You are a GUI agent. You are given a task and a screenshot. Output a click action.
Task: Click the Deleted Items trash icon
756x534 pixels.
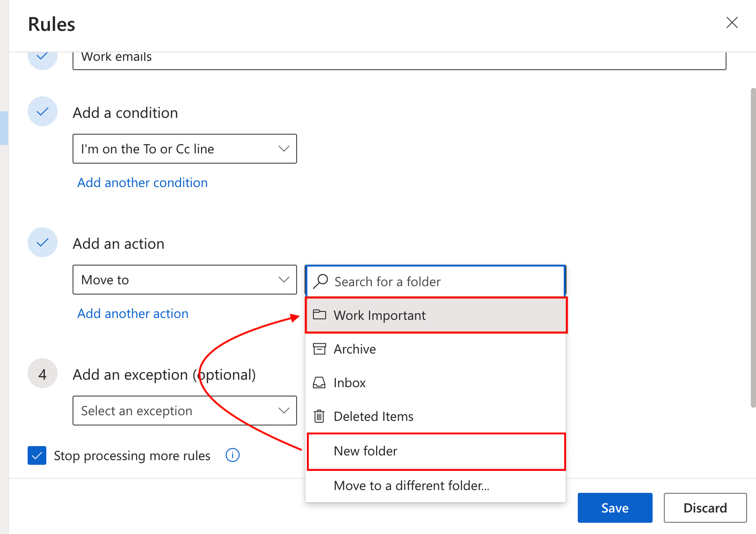coord(319,416)
